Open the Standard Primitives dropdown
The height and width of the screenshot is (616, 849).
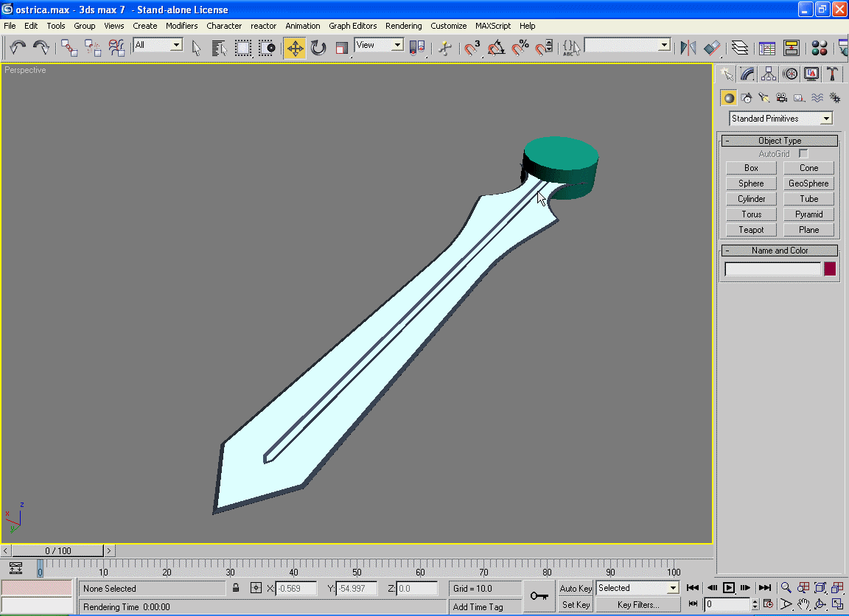coord(781,119)
